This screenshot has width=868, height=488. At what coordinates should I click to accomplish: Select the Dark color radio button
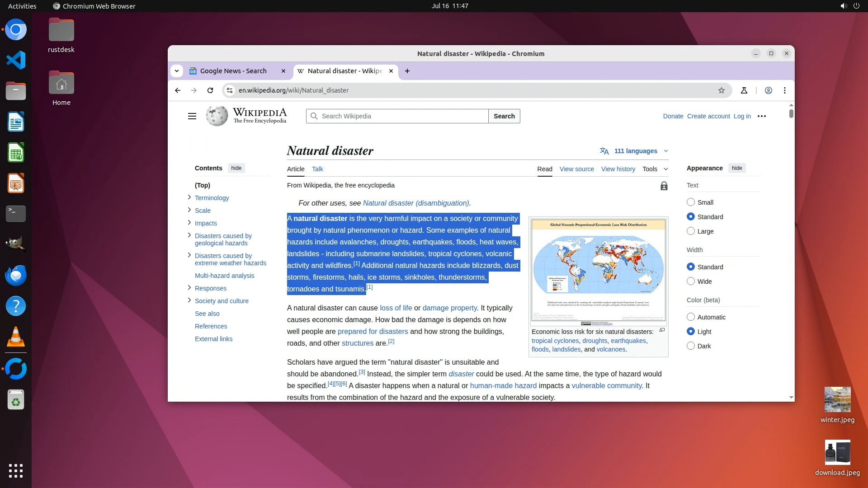pyautogui.click(x=691, y=346)
